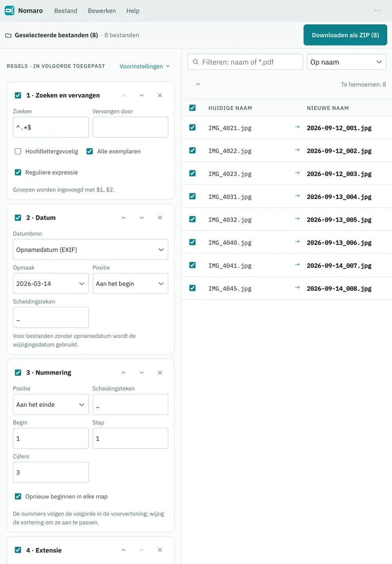This screenshot has height=564, width=392.
Task: Move the Nummering rule up
Action: click(x=123, y=372)
